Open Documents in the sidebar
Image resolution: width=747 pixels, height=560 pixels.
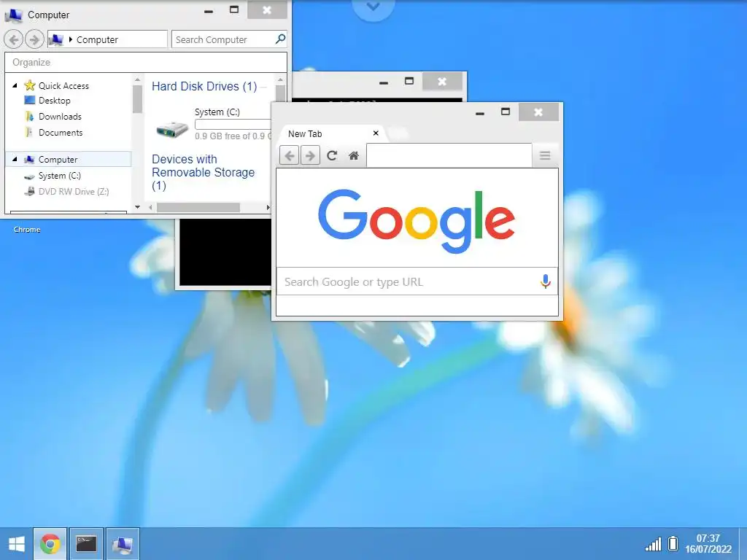(60, 133)
